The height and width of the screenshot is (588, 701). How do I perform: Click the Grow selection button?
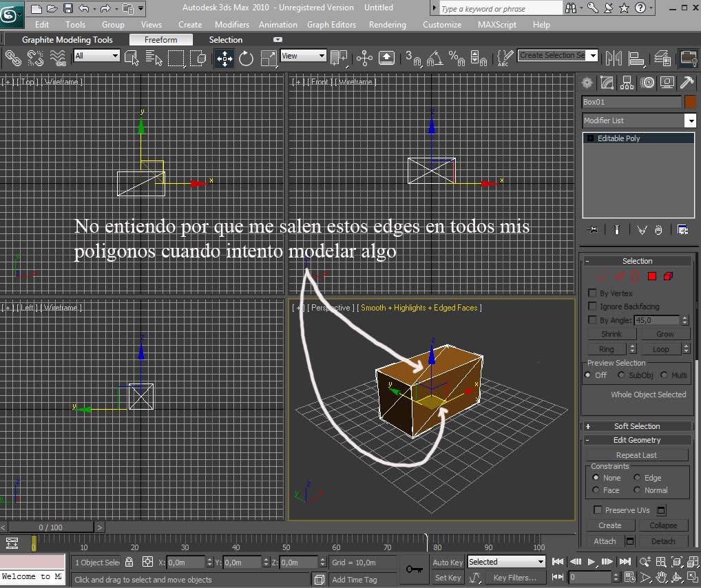click(665, 334)
